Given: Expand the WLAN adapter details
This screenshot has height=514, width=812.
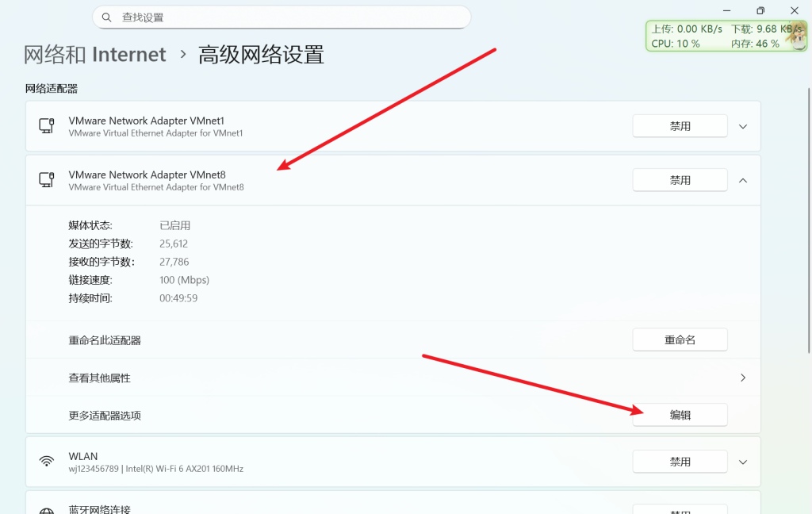Looking at the screenshot, I should point(742,462).
